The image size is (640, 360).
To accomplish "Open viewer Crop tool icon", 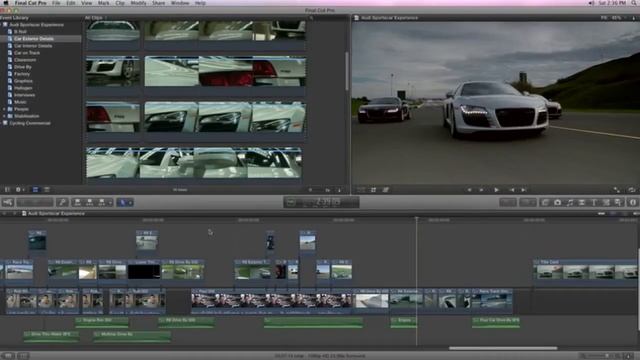I will [373, 190].
